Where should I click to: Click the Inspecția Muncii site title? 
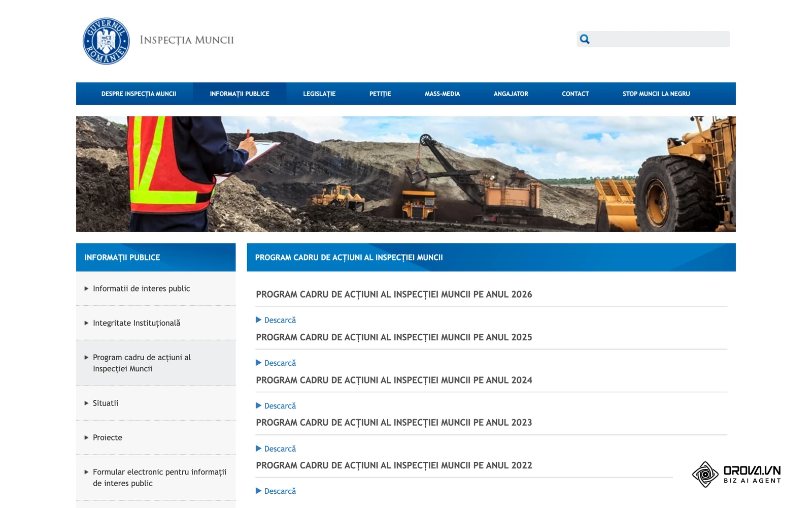187,40
